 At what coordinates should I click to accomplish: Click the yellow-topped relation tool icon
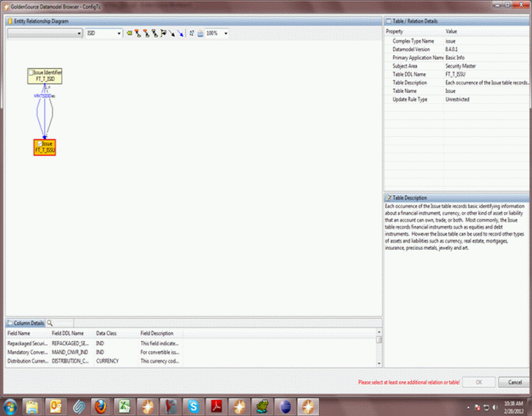click(155, 33)
